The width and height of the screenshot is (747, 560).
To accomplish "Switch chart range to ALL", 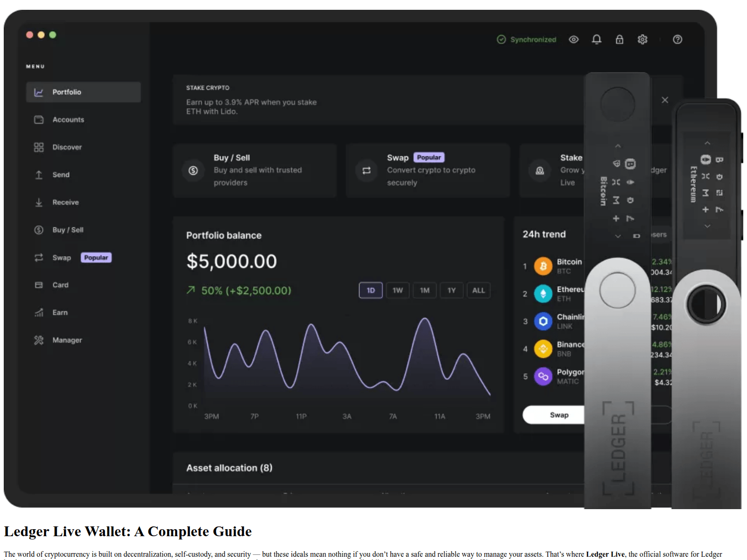I will point(478,290).
